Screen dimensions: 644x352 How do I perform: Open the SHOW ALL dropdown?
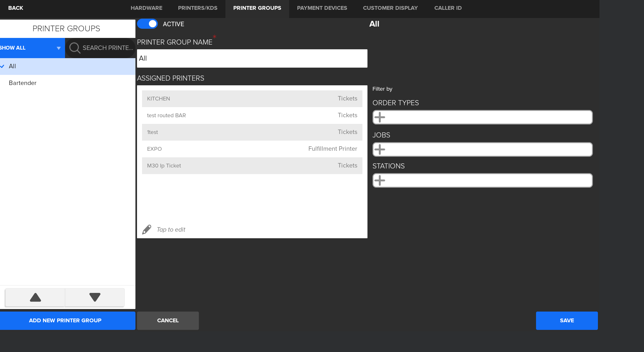(32, 48)
